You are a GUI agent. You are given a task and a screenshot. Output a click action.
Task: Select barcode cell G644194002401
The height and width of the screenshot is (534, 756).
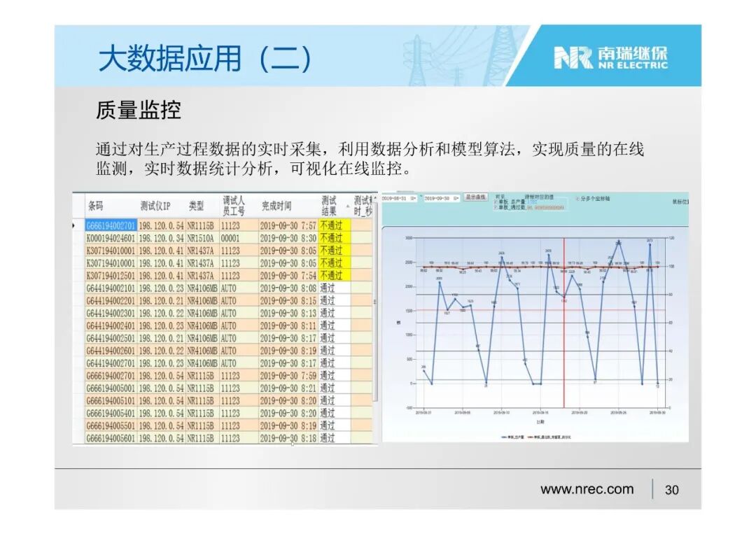coord(111,326)
